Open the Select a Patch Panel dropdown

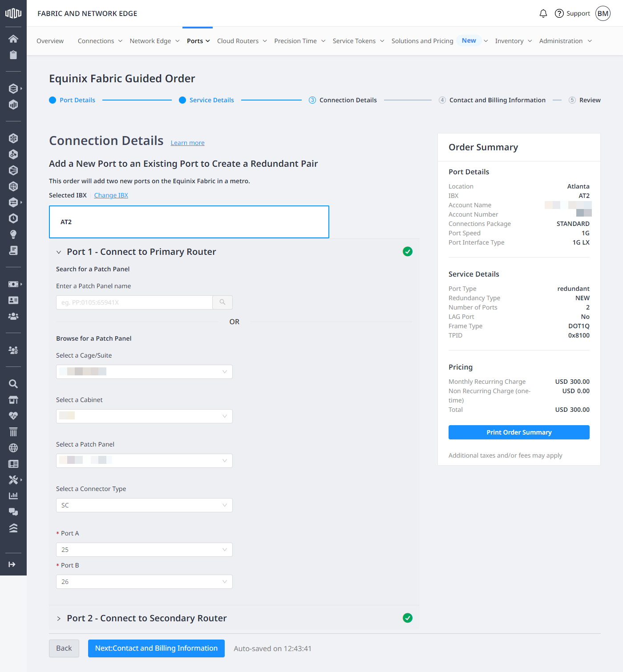tap(144, 461)
